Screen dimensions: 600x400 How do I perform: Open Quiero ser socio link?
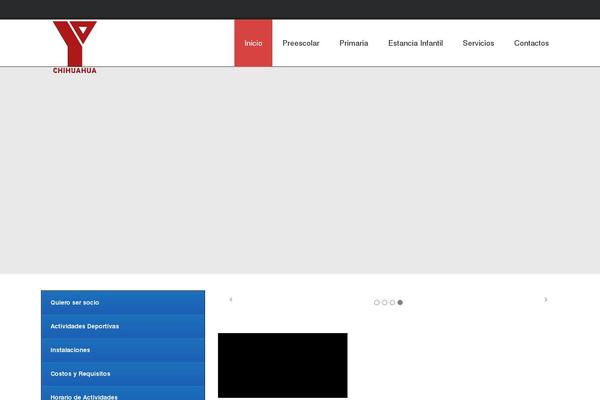[123, 302]
